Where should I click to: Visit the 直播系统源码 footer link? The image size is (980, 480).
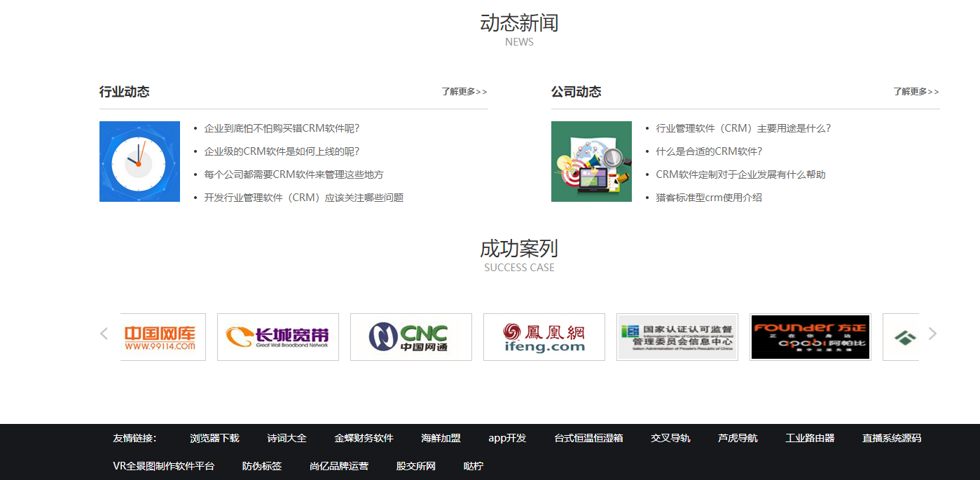coord(892,438)
